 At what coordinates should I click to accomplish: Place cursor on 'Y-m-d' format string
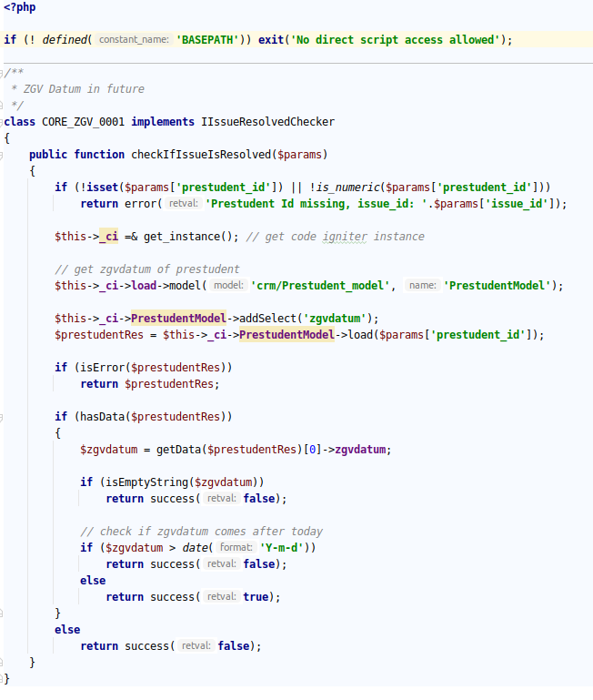pyautogui.click(x=286, y=548)
